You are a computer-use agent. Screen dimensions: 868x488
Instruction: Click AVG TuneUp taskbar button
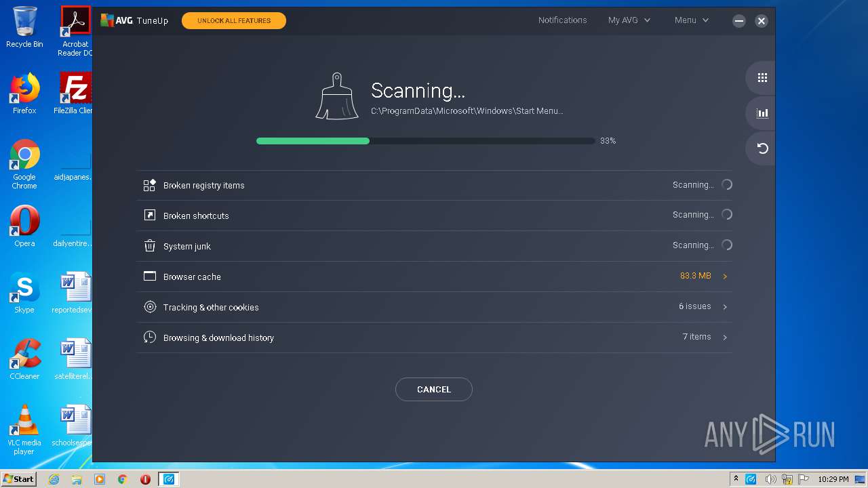[x=169, y=479]
